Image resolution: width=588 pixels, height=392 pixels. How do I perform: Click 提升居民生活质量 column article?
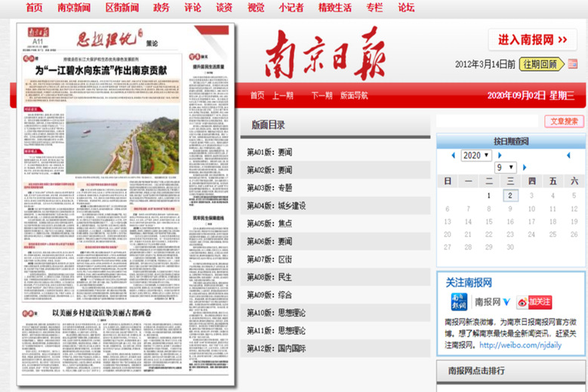tap(208, 66)
